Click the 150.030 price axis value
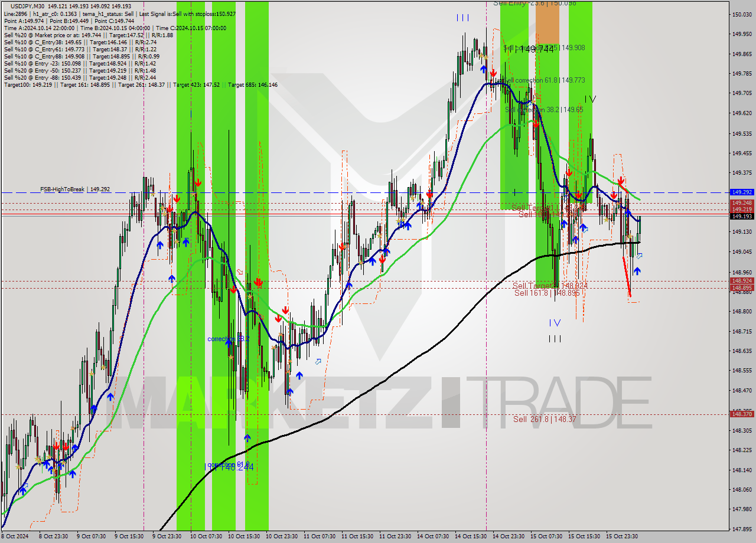This screenshot has height=543, width=756. pos(742,14)
